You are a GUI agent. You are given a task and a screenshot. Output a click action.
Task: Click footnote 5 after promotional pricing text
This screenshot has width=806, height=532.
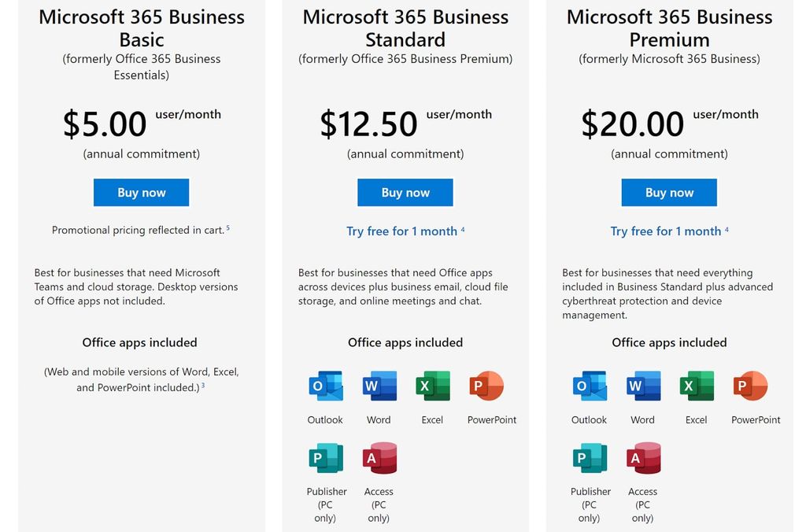(228, 227)
